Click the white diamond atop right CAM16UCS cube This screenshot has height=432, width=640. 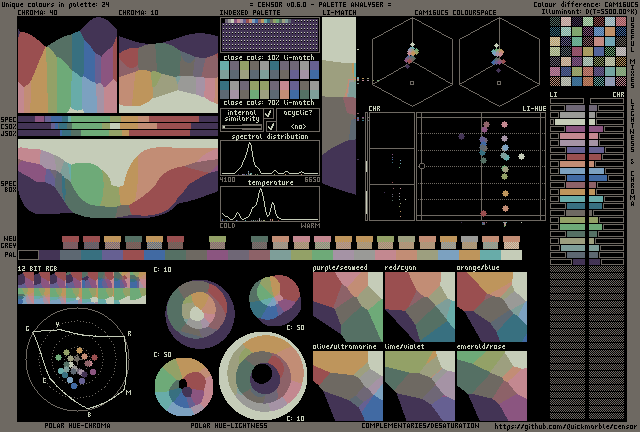click(496, 45)
